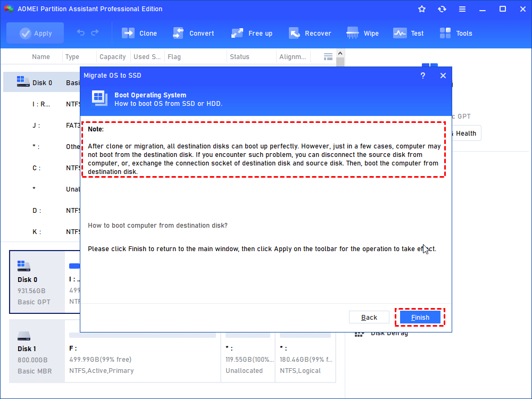This screenshot has height=399, width=532.
Task: Select the Disk 0 931.56GB disk card
Action: point(37,282)
